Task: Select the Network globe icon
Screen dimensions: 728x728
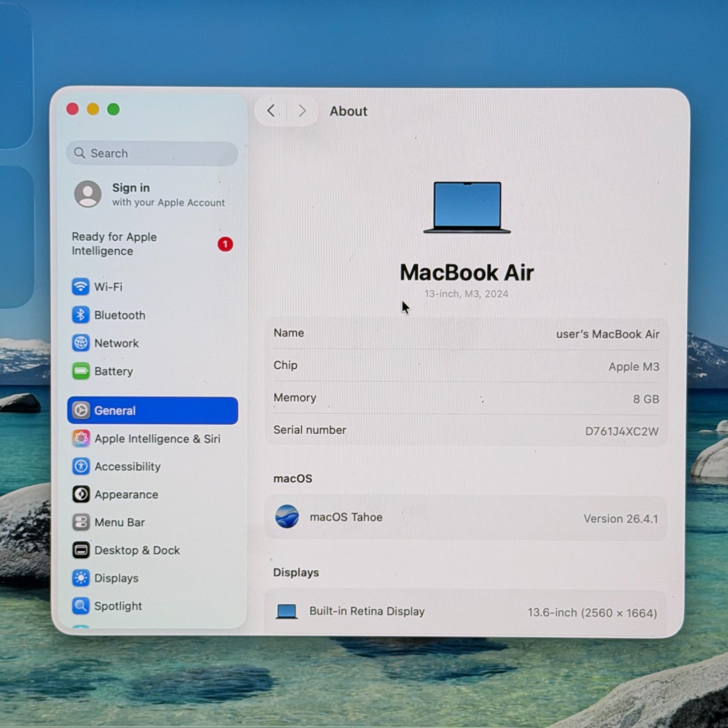Action: coord(81,343)
